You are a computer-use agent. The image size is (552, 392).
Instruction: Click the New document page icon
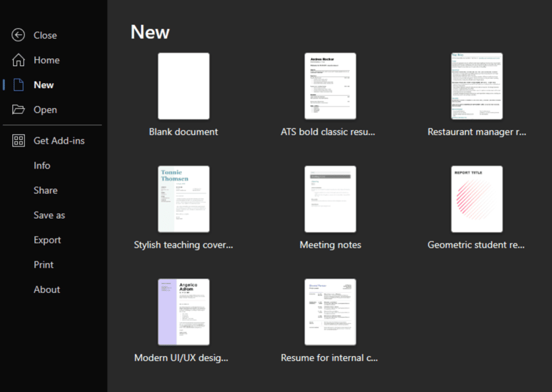point(18,85)
